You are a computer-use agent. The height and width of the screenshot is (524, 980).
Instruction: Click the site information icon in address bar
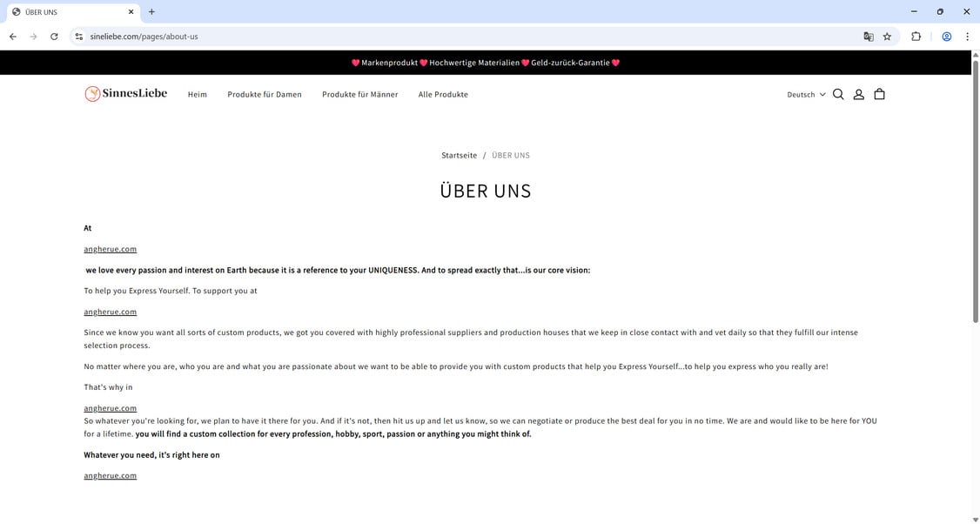(78, 37)
